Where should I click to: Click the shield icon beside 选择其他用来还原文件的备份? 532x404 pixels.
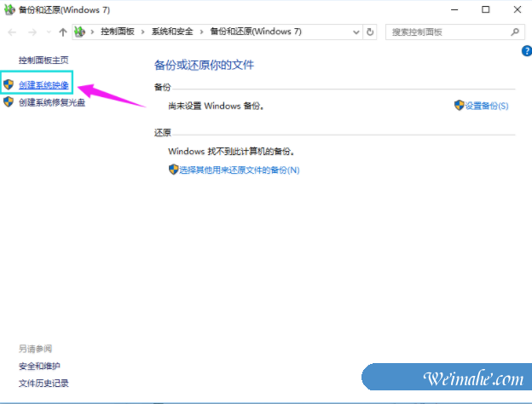click(x=173, y=170)
